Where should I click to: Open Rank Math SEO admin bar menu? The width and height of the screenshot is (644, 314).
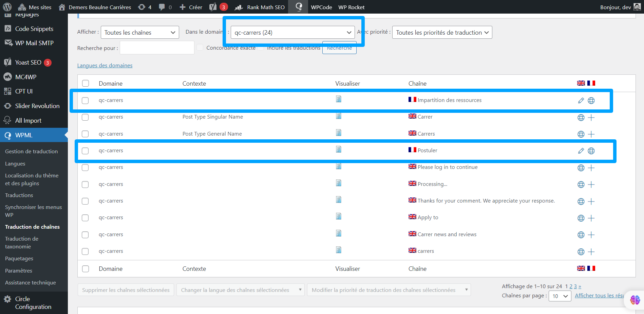pos(260,7)
